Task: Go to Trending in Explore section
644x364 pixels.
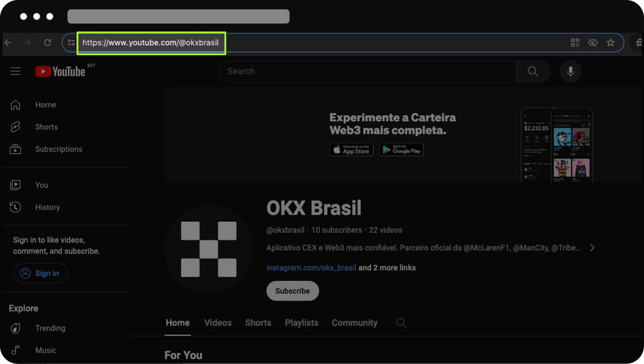Action: pyautogui.click(x=50, y=328)
